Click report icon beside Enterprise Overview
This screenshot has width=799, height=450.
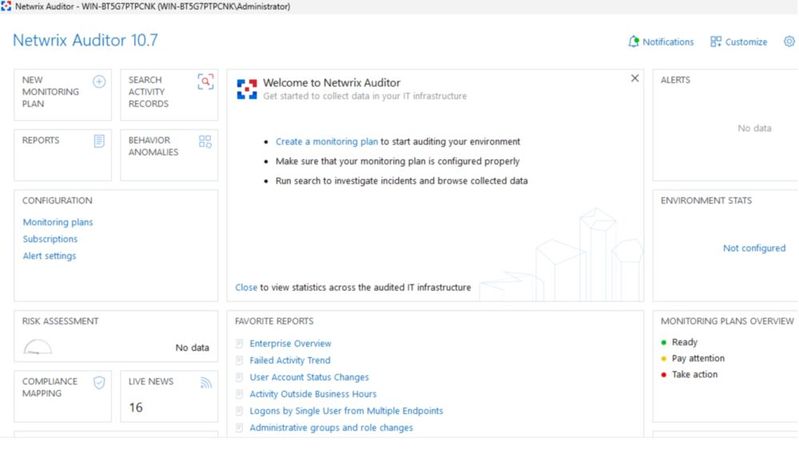239,343
